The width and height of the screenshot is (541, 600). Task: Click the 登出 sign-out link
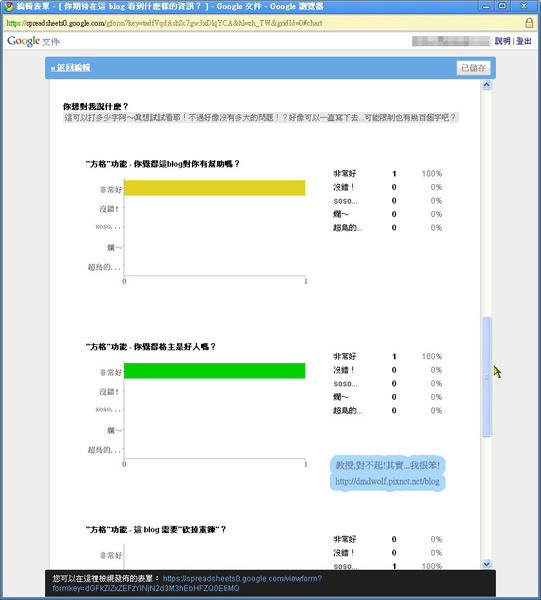click(x=524, y=41)
